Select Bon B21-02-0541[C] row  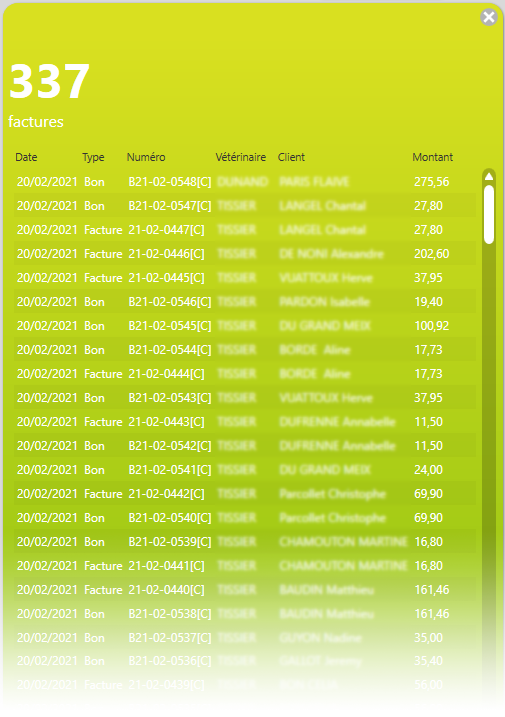pos(245,470)
